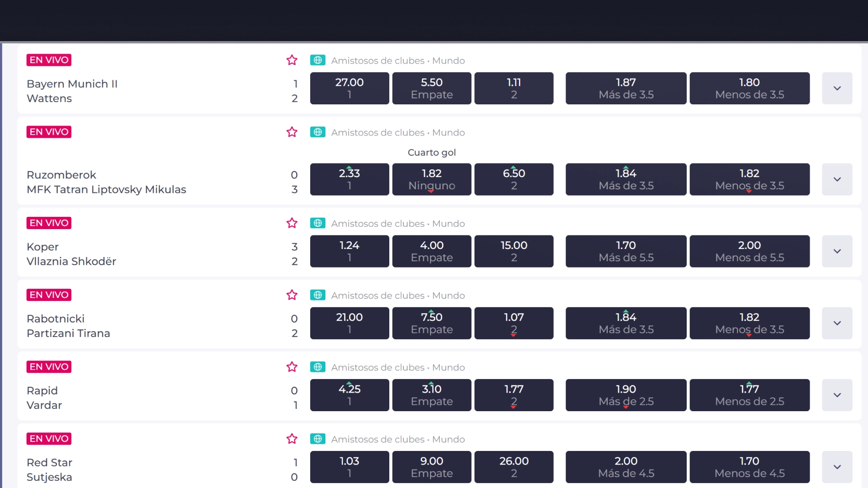Viewport: 868px width, 488px height.
Task: Choose Más de 2.5 at 1.90
Action: coord(626,395)
